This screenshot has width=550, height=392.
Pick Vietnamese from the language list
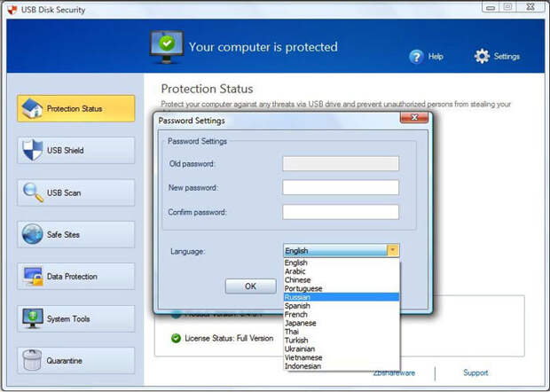tap(342, 357)
